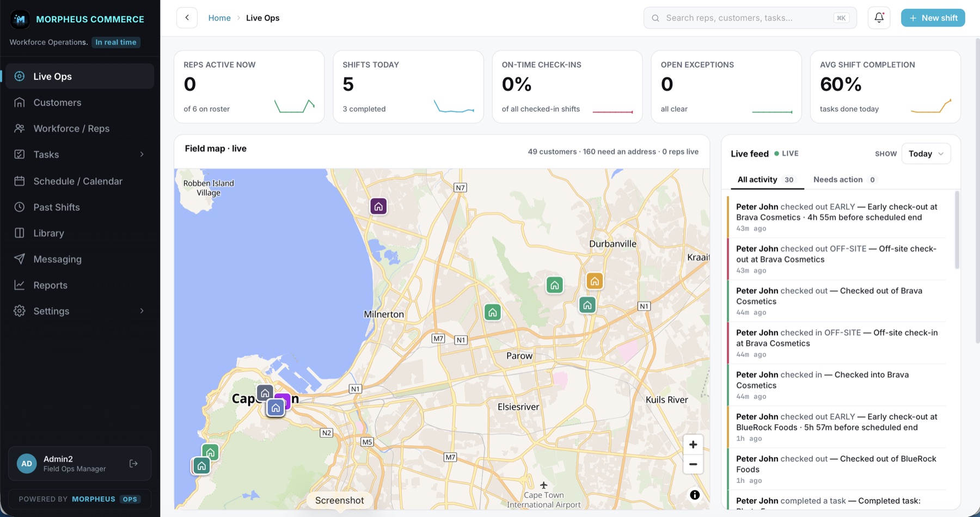980x517 pixels.
Task: Open Customers in the sidebar
Action: tap(80, 102)
